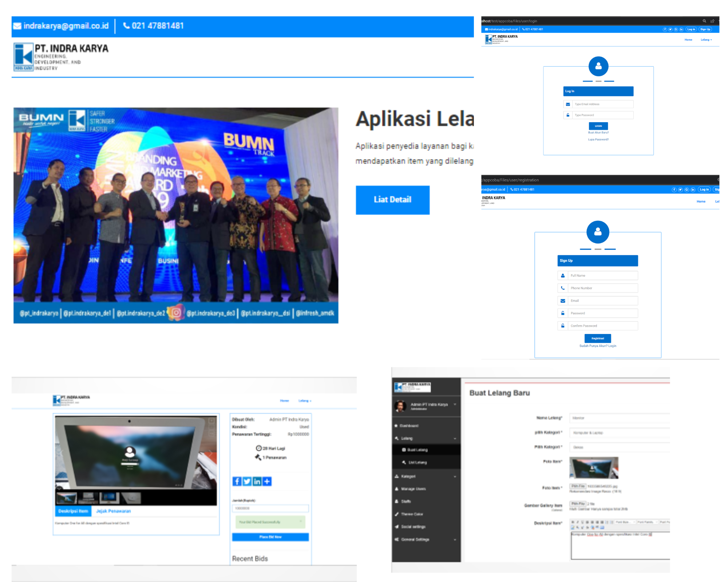Click Home on login page navbar

[688, 40]
